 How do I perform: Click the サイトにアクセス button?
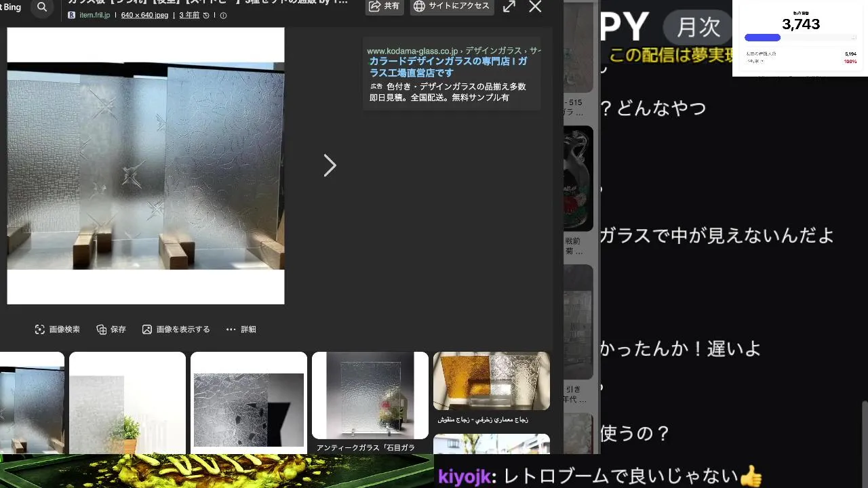pos(452,6)
